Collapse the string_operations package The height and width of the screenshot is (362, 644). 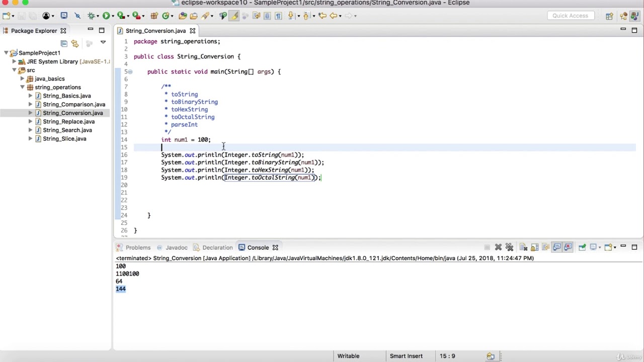[22, 87]
